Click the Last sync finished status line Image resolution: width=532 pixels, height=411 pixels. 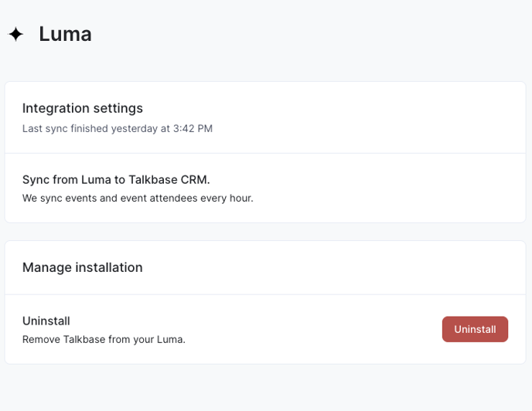click(118, 128)
